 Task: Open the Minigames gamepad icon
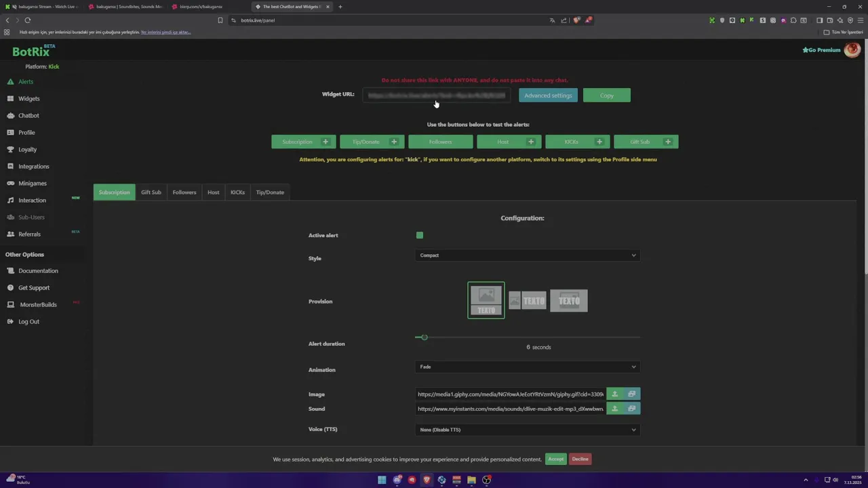10,184
